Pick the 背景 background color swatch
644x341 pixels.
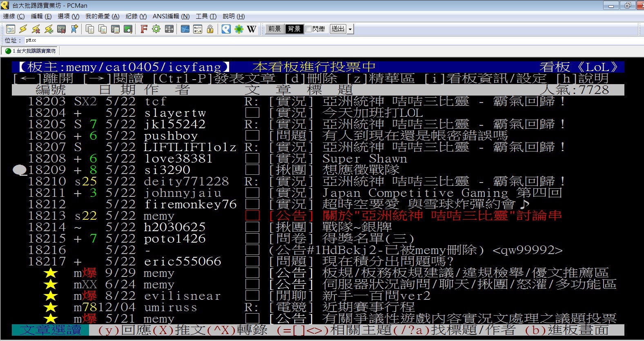pyautogui.click(x=294, y=29)
